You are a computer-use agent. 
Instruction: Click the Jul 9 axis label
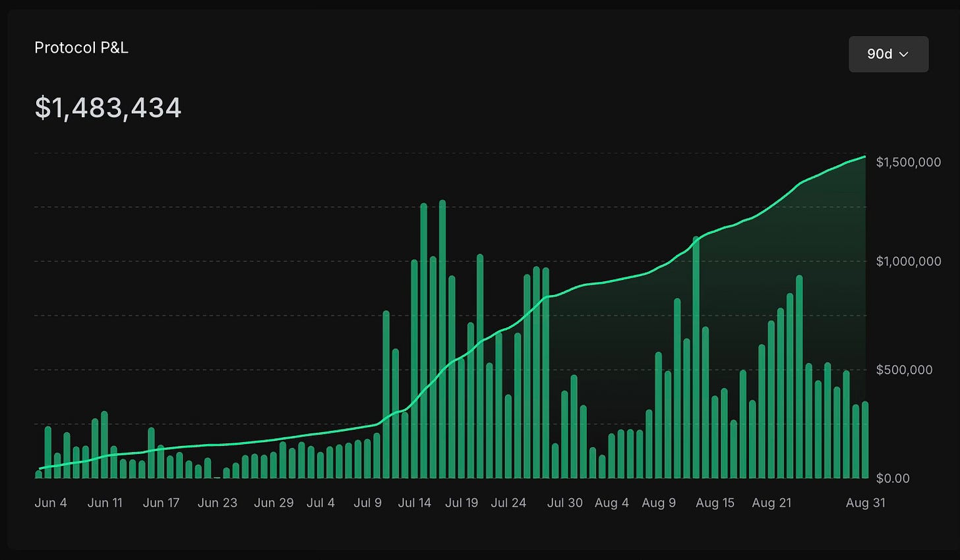(x=368, y=503)
